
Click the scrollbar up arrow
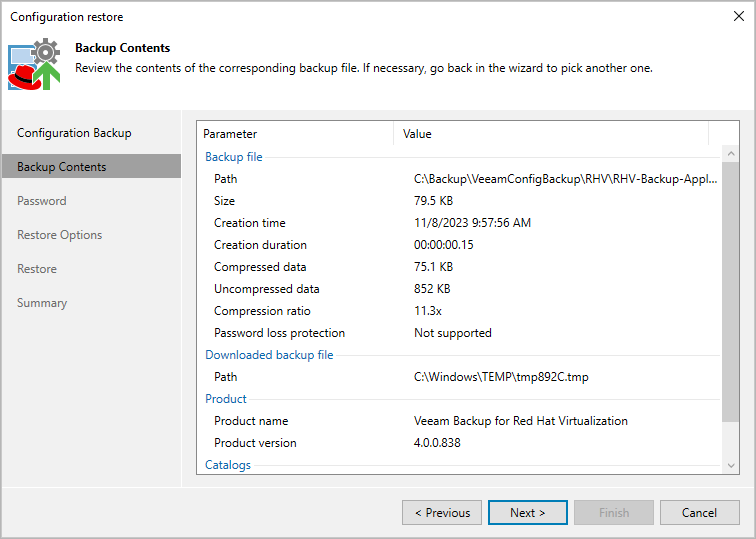pos(731,154)
